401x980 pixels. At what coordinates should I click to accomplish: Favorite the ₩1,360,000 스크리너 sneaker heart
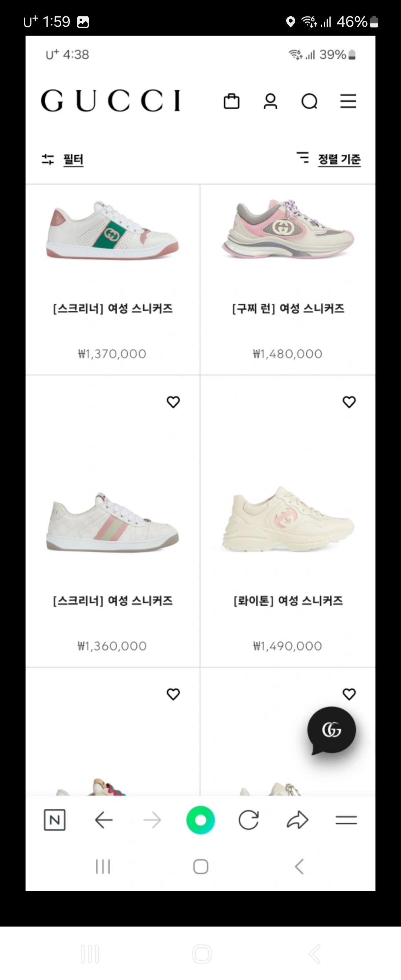(173, 402)
